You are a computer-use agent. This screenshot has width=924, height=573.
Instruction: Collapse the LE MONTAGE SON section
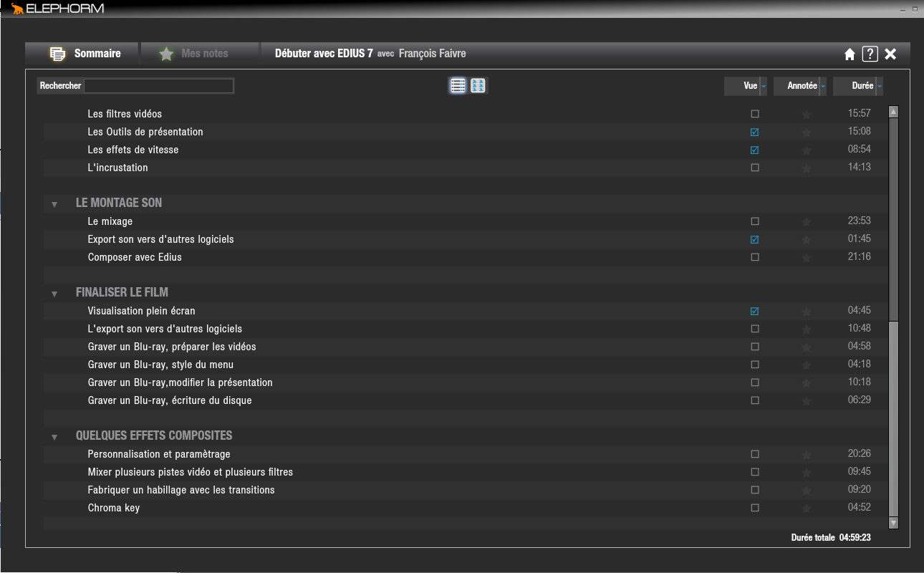click(x=54, y=204)
